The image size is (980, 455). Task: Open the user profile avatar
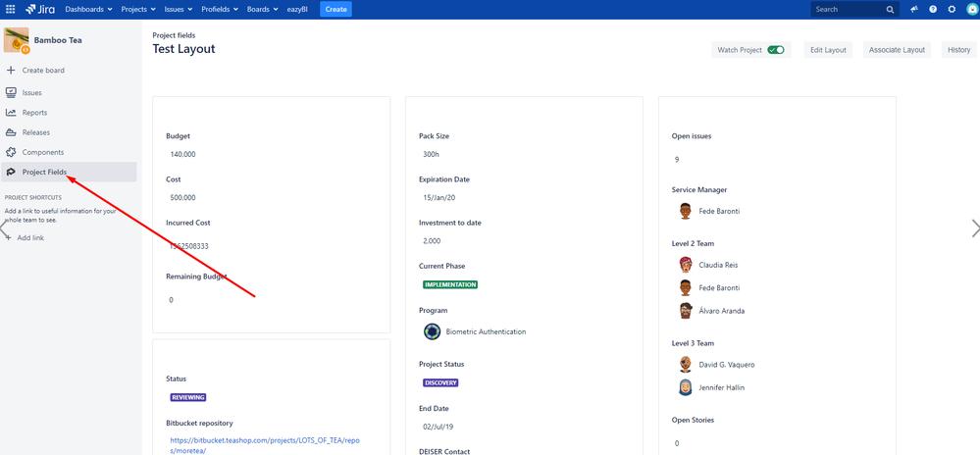point(971,10)
